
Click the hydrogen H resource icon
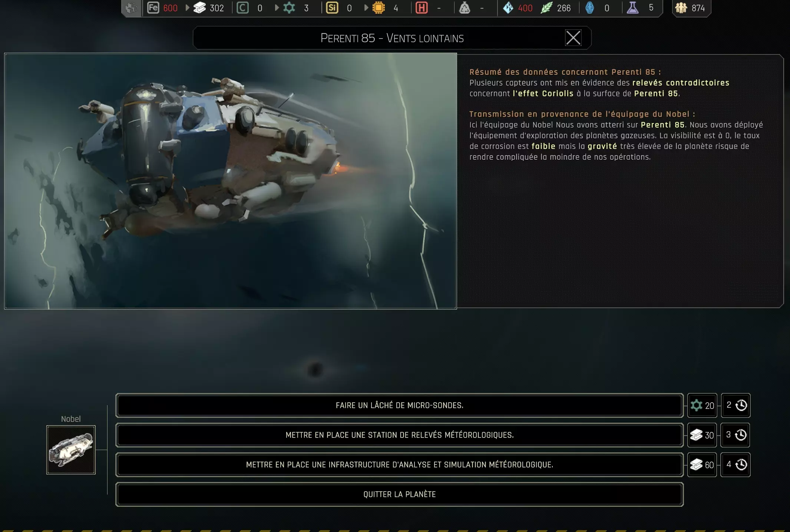422,8
